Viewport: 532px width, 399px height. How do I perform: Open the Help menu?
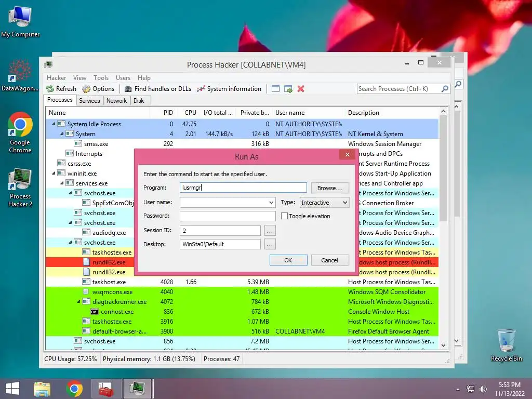[144, 78]
